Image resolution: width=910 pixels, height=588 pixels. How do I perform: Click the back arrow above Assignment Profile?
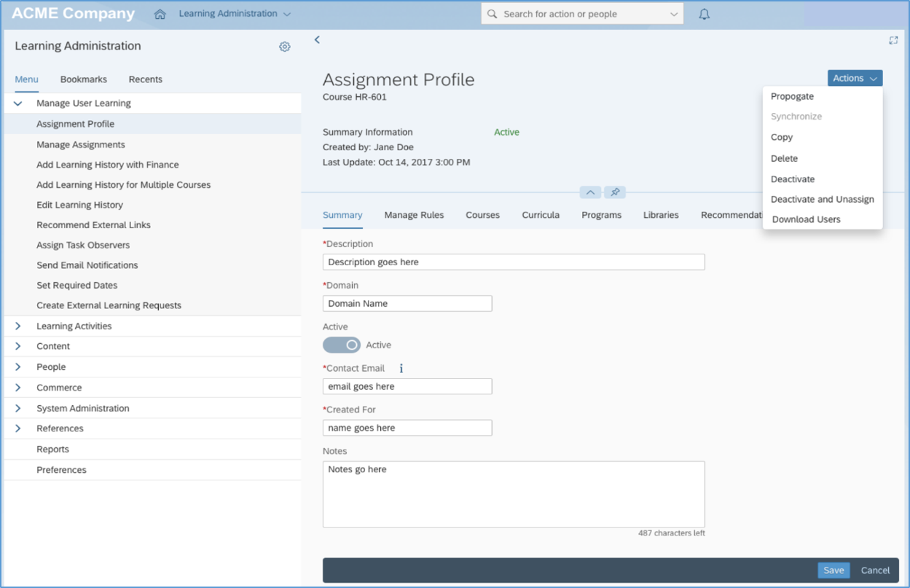pyautogui.click(x=317, y=40)
